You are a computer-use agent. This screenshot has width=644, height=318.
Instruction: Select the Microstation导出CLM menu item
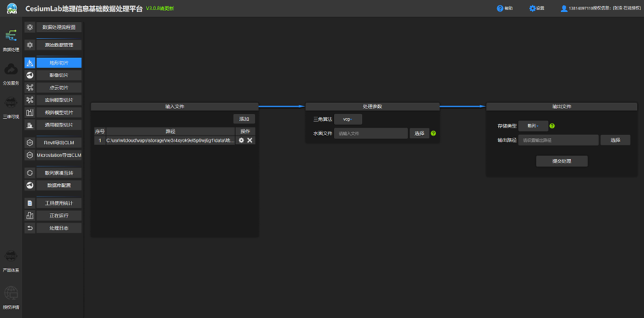tap(59, 155)
